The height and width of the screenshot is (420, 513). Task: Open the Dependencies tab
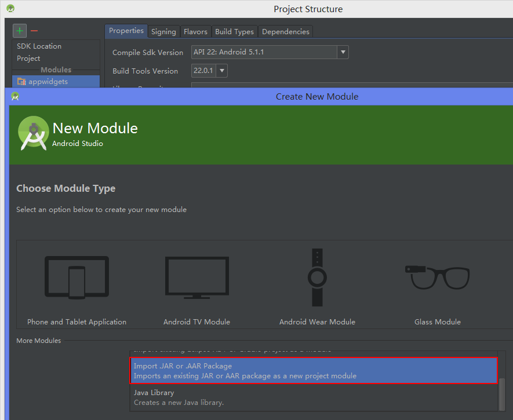[285, 31]
